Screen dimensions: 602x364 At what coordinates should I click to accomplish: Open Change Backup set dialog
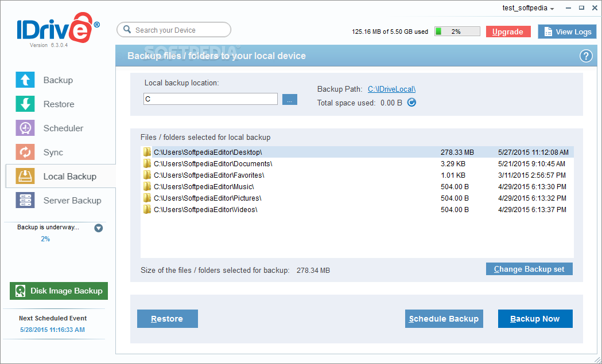[x=529, y=268]
